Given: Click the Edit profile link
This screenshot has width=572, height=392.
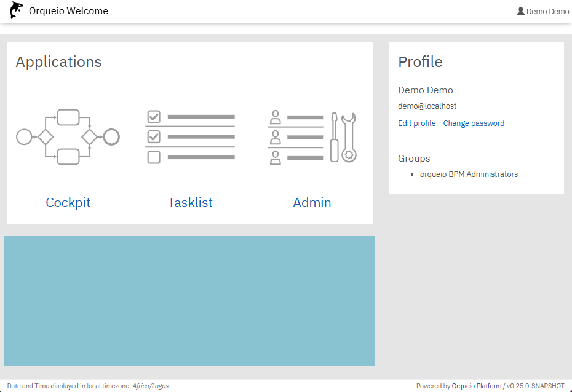Looking at the screenshot, I should tap(417, 123).
